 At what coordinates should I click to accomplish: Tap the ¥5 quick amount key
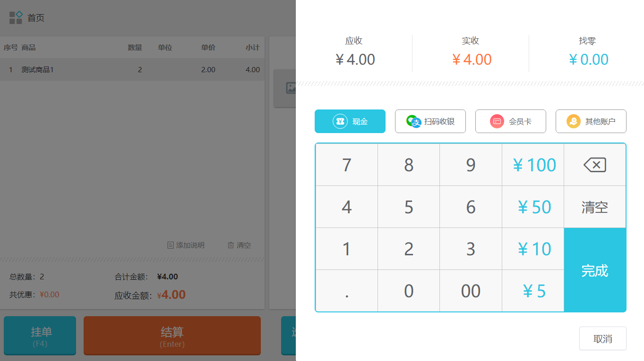(x=533, y=291)
